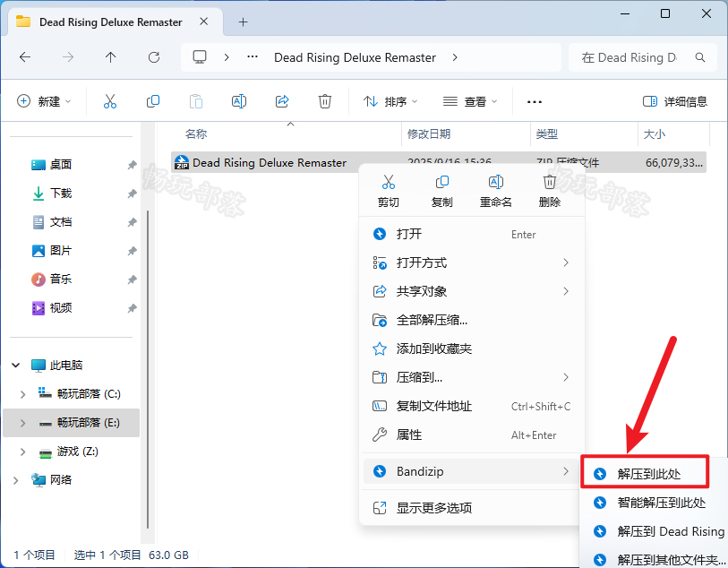
Task: Click the navigation pane vertical scrollbar
Action: [148, 369]
